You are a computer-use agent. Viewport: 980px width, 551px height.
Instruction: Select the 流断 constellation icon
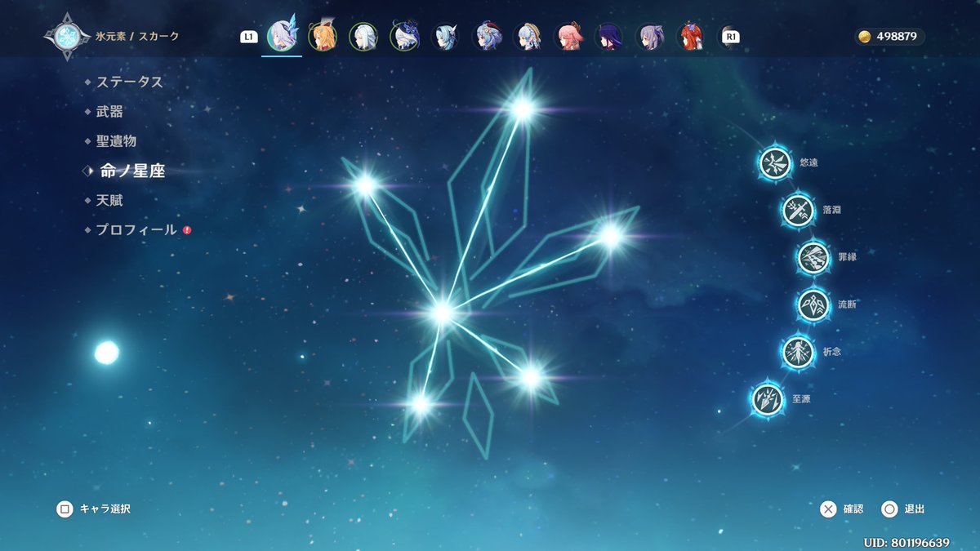813,304
